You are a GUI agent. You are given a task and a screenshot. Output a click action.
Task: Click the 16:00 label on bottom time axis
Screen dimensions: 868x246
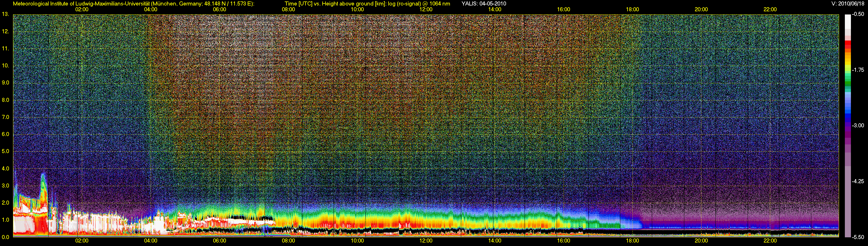point(563,241)
